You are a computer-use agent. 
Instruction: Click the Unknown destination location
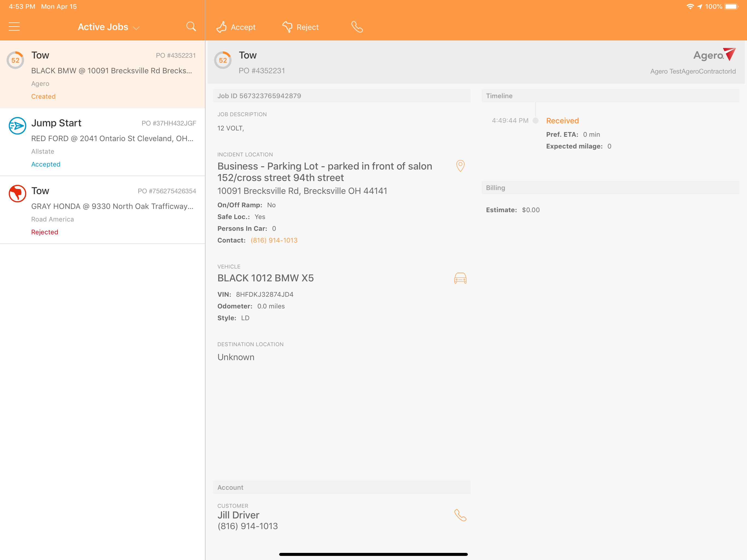pos(236,357)
